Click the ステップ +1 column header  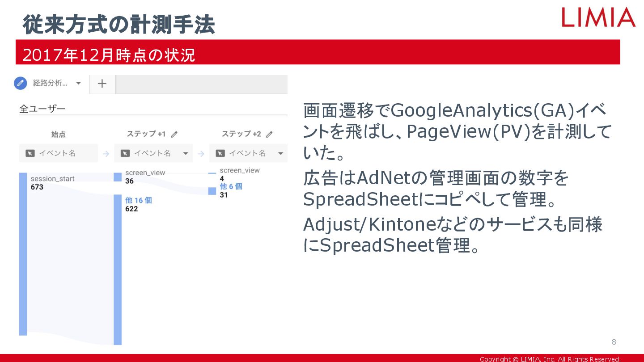point(146,134)
